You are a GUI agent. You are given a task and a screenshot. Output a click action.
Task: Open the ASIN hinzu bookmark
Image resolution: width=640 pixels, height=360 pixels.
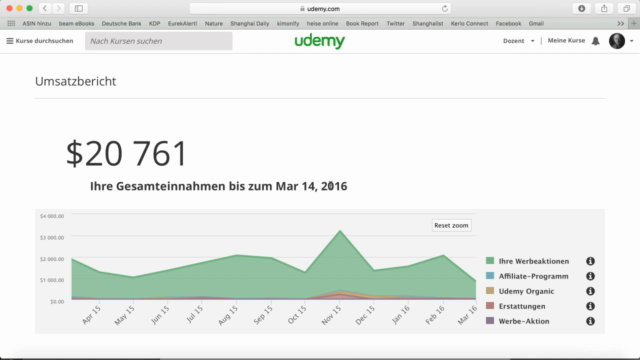pyautogui.click(x=37, y=24)
